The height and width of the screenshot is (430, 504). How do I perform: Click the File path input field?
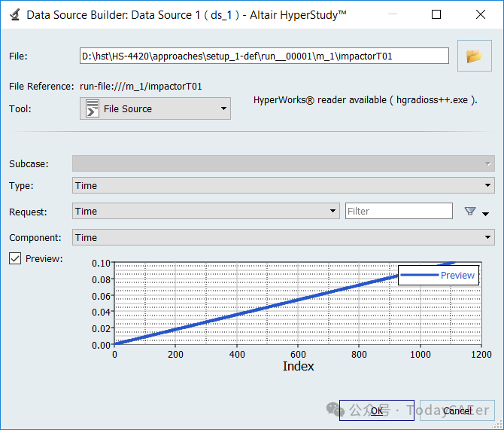[x=264, y=56]
